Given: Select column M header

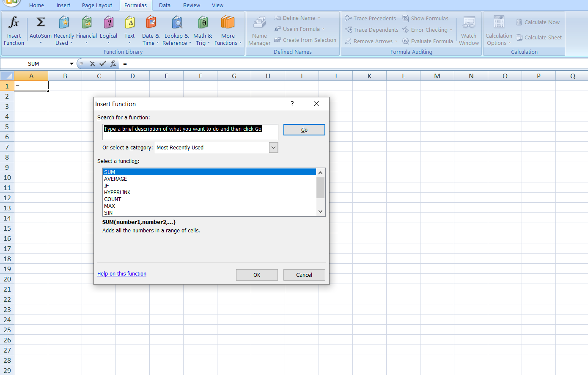Looking at the screenshot, I should [437, 76].
